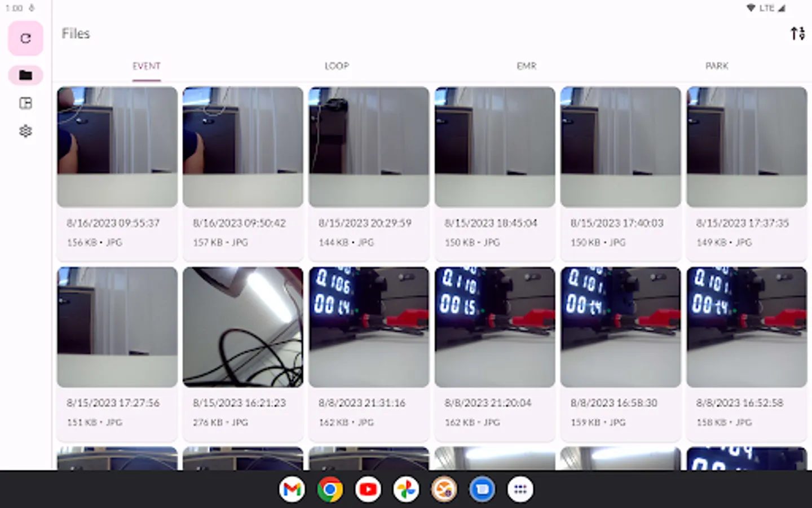Click the 'Files' page title
This screenshot has width=812, height=508.
tap(76, 33)
